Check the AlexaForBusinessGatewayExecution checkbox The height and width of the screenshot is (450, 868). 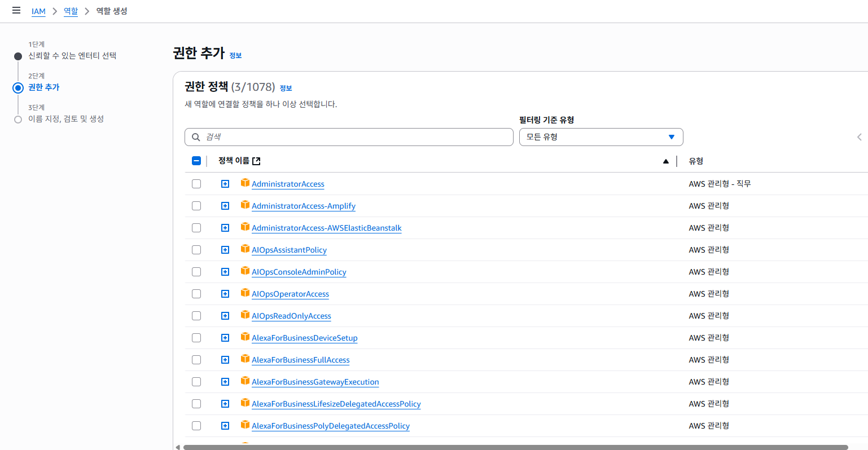[x=196, y=382]
